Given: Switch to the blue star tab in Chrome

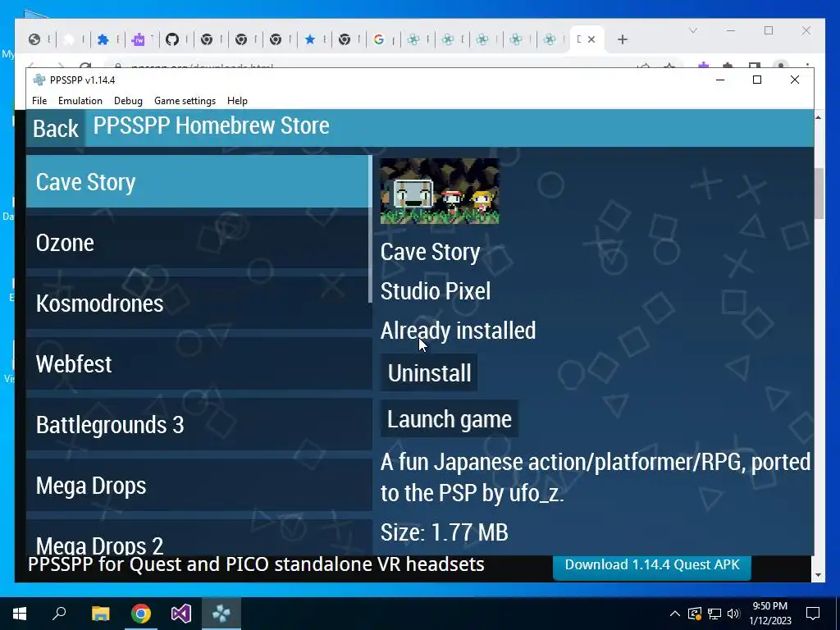Looking at the screenshot, I should (309, 39).
